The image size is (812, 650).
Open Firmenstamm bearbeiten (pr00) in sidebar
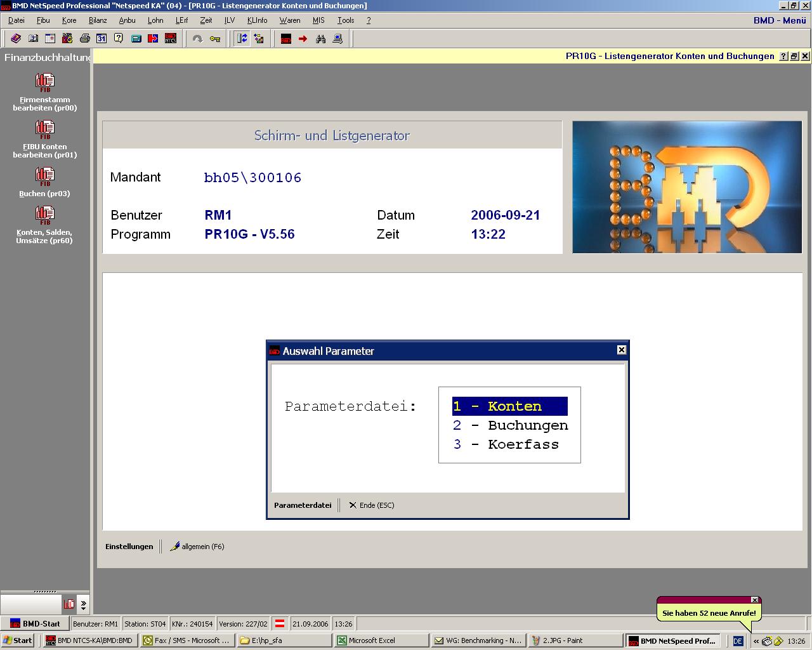point(45,92)
